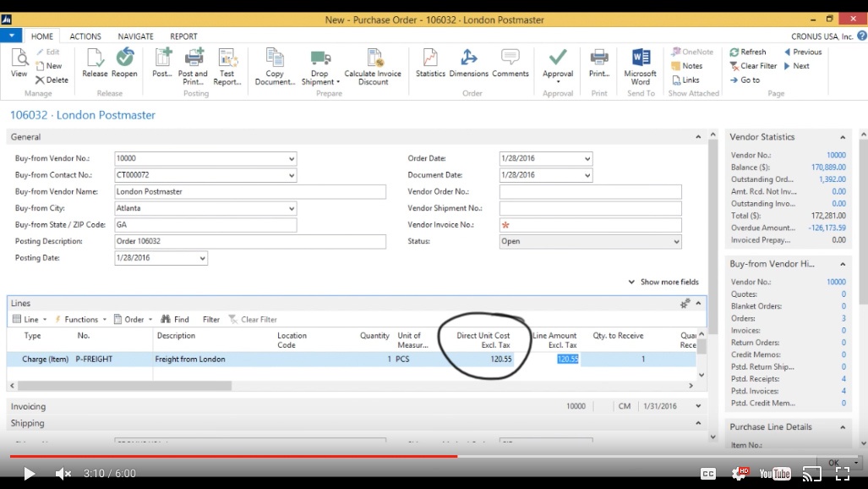
Task: Open Statistics from the ribbon
Action: click(430, 63)
